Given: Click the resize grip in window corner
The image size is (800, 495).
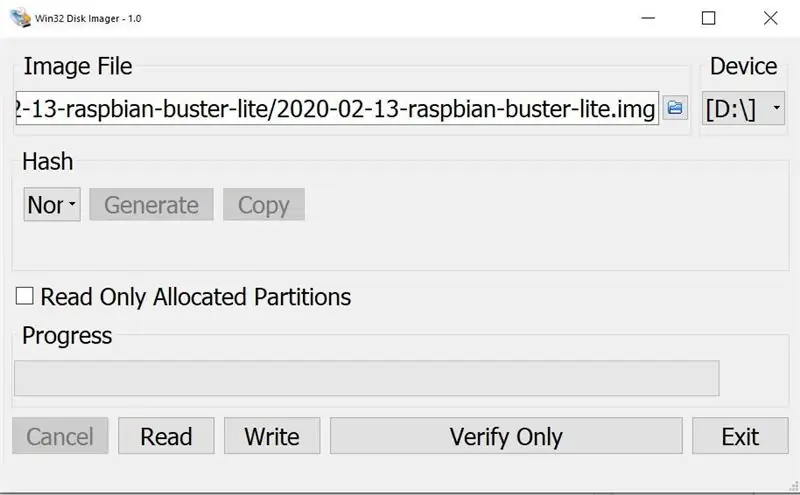Looking at the screenshot, I should point(793,486).
